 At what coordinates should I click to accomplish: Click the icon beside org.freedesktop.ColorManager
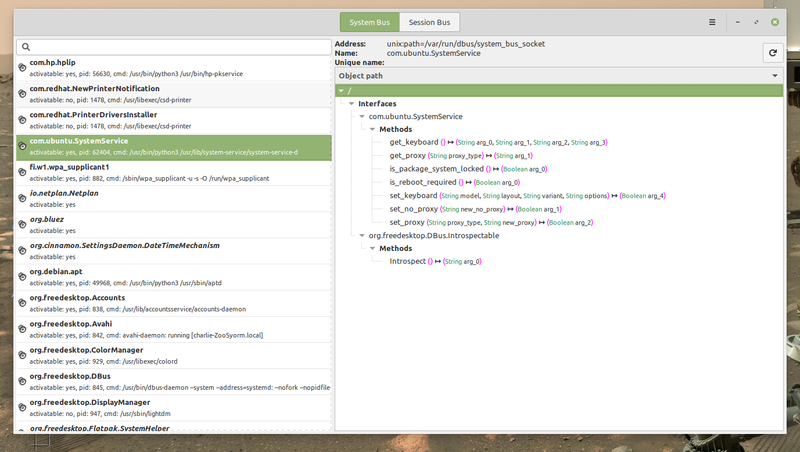pos(22,356)
